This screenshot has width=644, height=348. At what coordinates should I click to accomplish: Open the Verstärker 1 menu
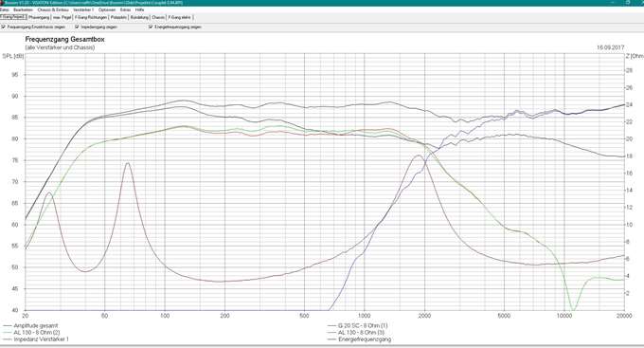pos(83,9)
